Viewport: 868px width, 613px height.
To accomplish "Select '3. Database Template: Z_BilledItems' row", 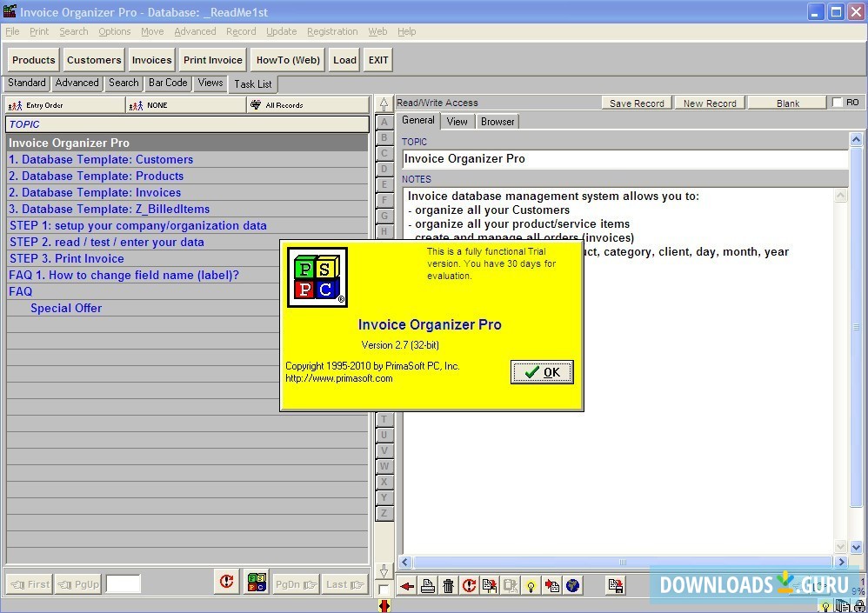I will (x=186, y=210).
